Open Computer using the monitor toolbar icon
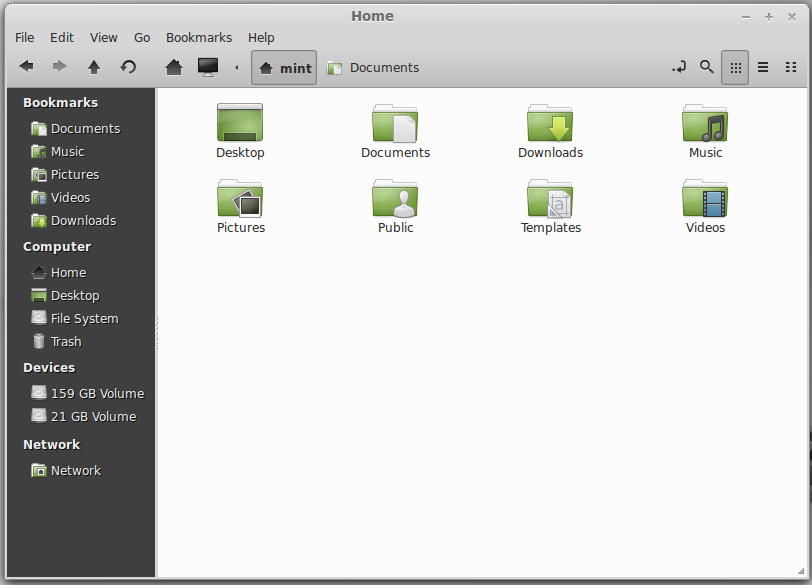812x585 pixels. coord(207,67)
